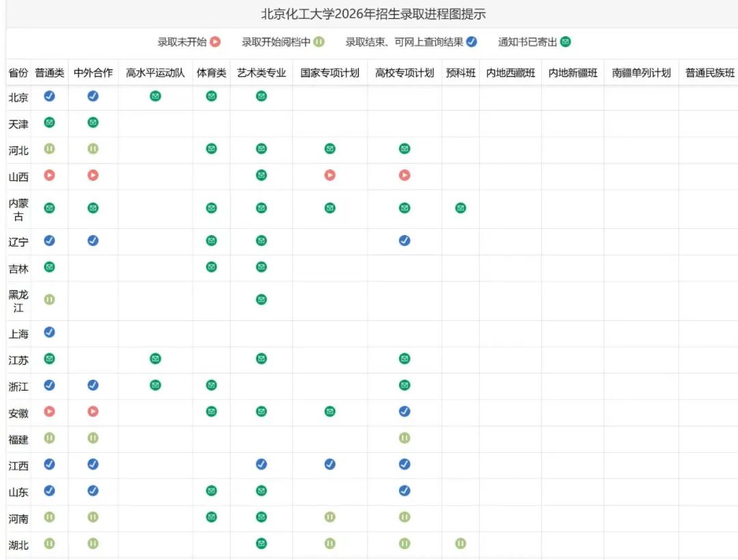Click the 录取未开始 legend label
The image size is (738, 560).
[x=182, y=42]
